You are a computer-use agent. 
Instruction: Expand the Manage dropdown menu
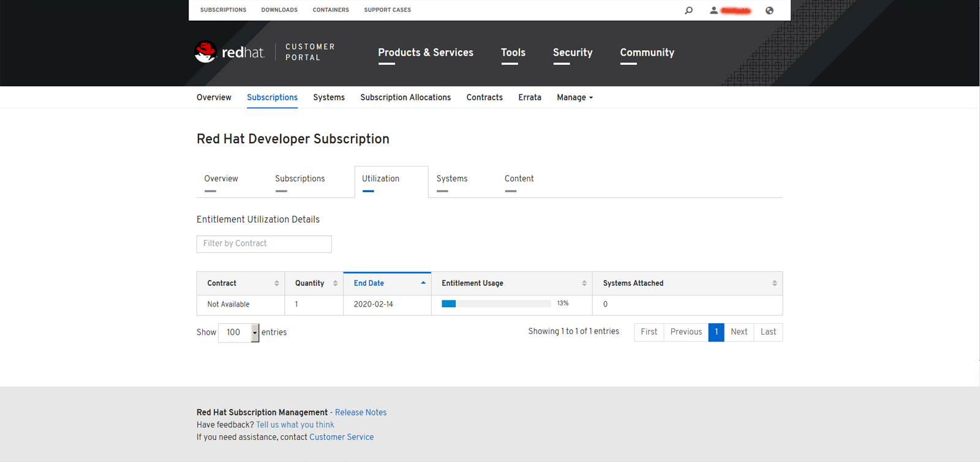[x=575, y=97]
